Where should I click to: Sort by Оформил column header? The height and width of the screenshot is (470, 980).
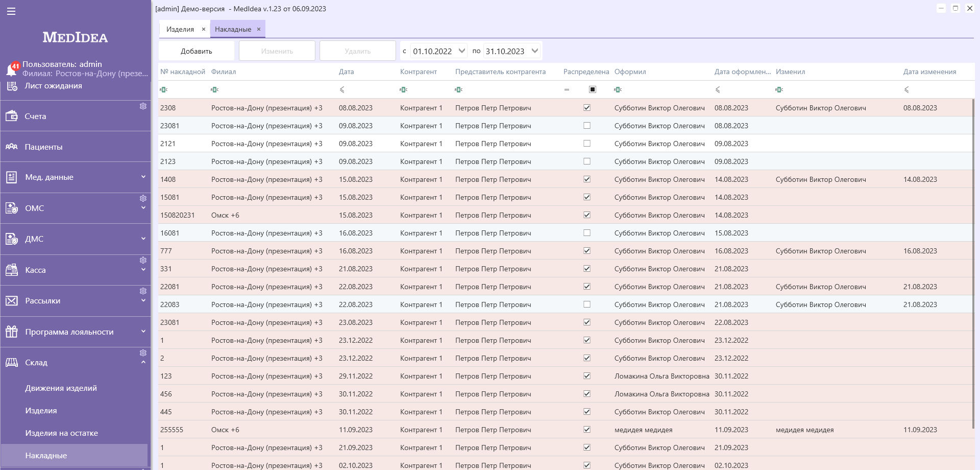[630, 72]
